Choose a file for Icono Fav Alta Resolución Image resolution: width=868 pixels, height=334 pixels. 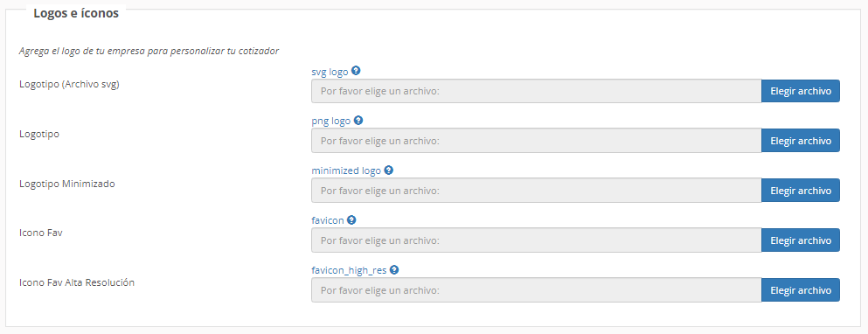[801, 290]
